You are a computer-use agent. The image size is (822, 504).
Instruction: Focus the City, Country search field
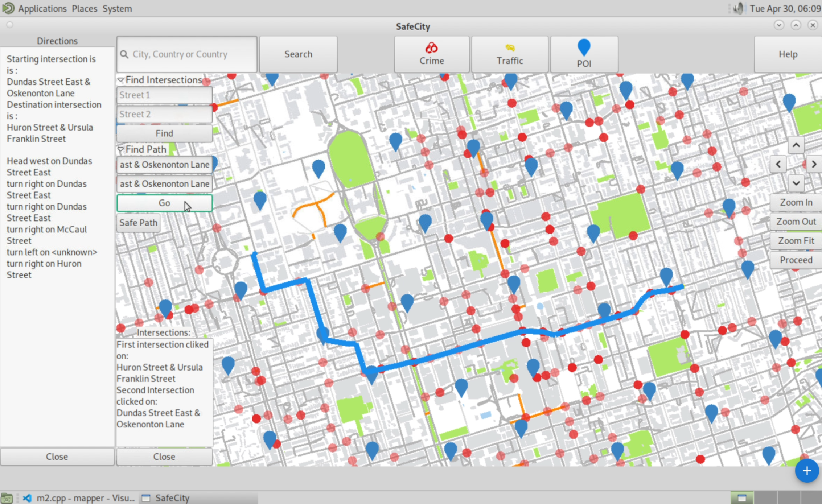point(187,54)
